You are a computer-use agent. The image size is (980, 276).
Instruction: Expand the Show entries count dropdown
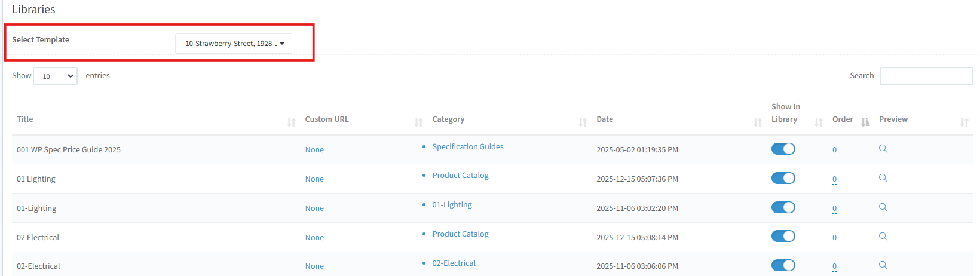56,76
